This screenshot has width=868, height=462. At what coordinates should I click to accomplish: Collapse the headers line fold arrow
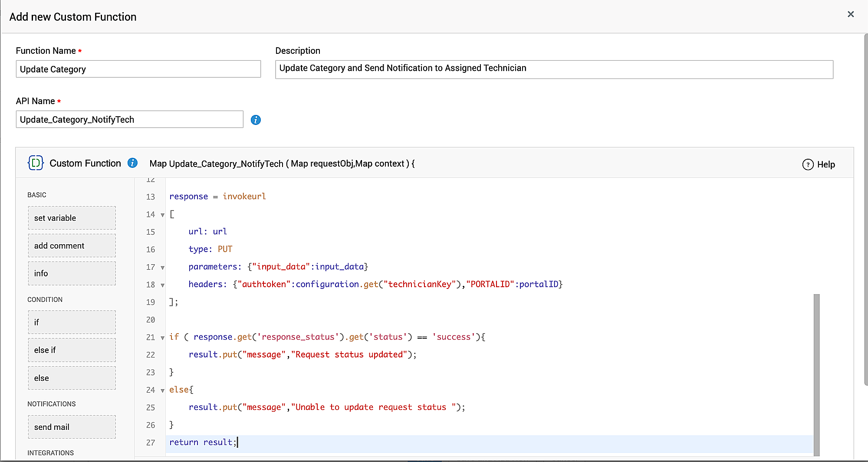coord(162,285)
